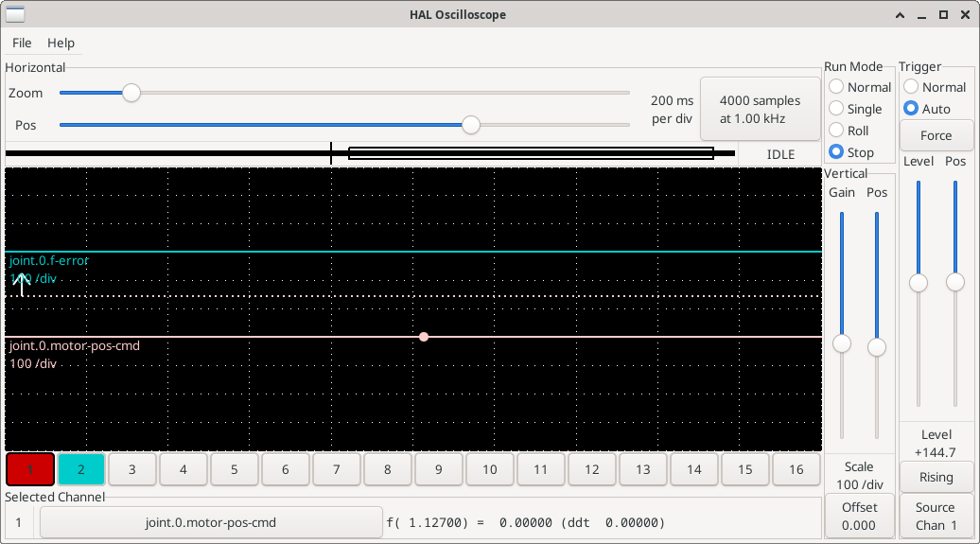
Task: Maximize the HAL Oscilloscope window
Action: tap(944, 15)
